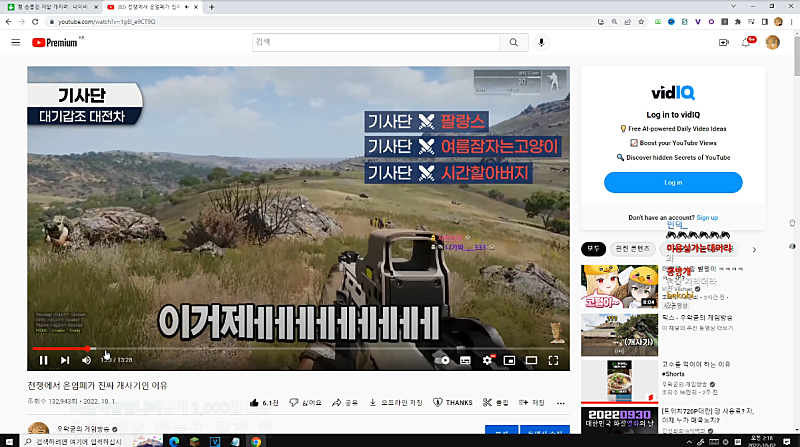
Task: Mute the video volume speaker icon
Action: 87,360
